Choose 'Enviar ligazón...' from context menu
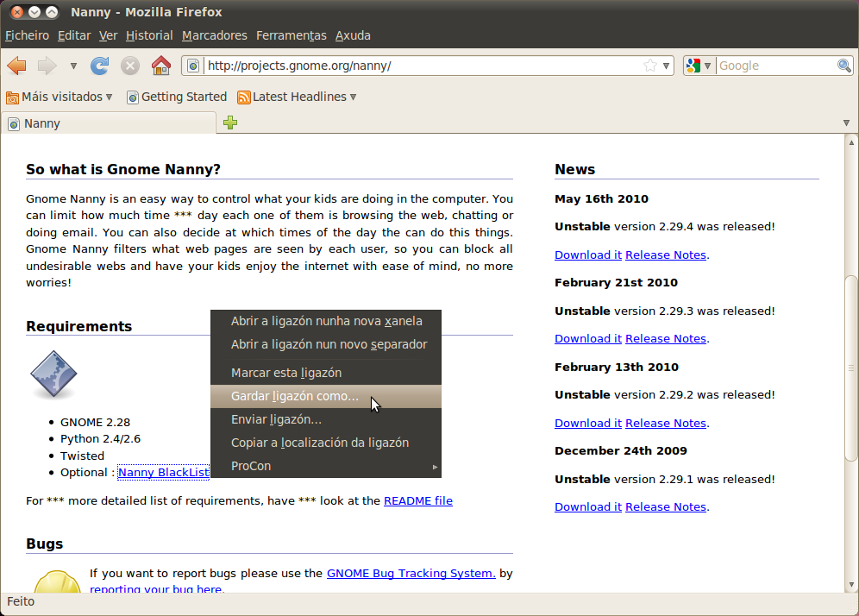The image size is (859, 616). [326, 420]
